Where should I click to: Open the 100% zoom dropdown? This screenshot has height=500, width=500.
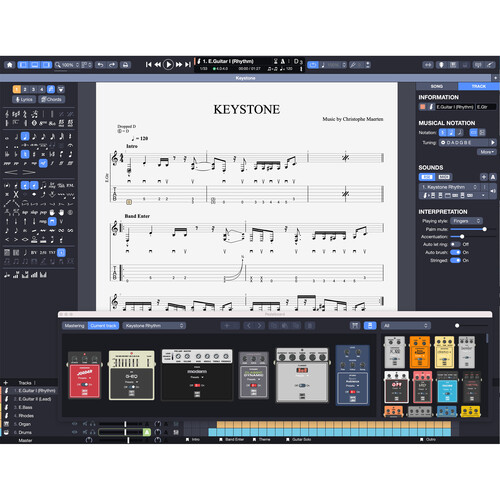click(x=70, y=65)
